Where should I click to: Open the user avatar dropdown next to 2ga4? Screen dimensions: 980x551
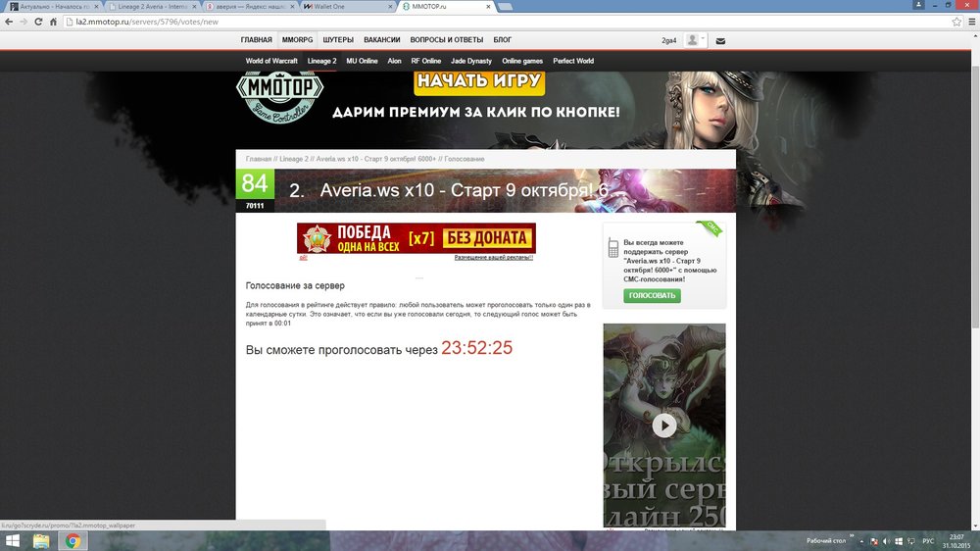click(696, 40)
